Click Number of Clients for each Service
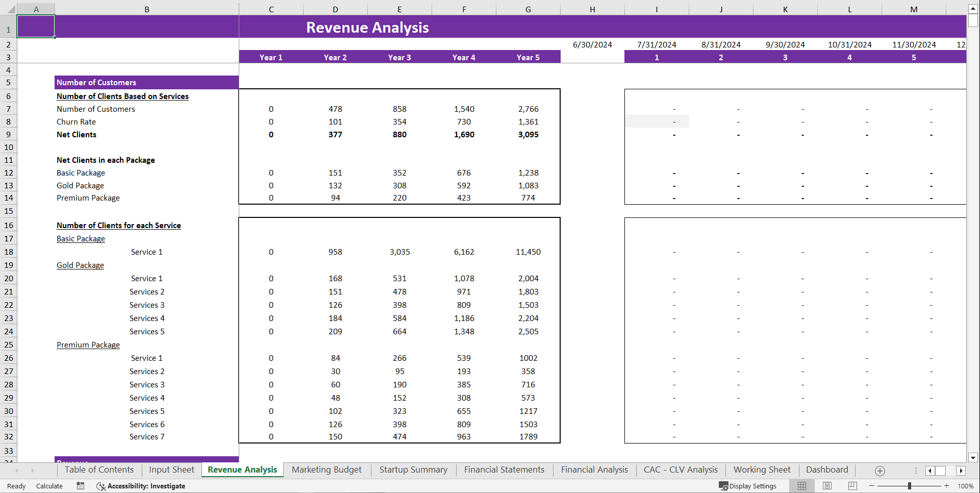 (x=118, y=225)
